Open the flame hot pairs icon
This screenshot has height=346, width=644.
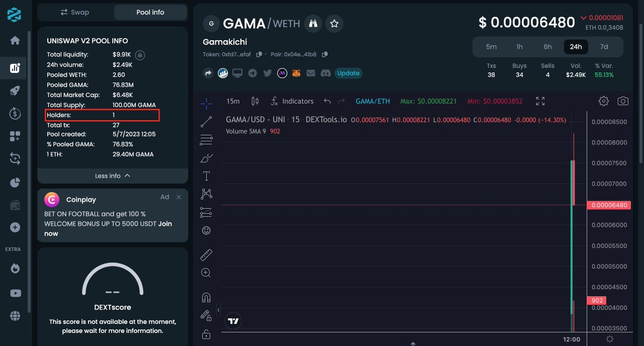coord(15,268)
